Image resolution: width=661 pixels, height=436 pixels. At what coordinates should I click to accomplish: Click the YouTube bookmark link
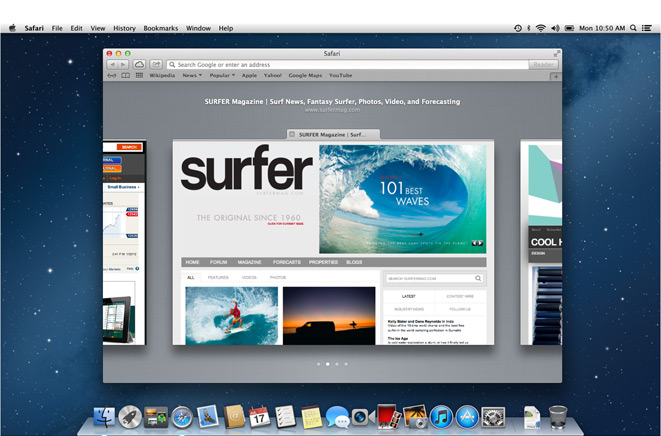click(x=340, y=75)
